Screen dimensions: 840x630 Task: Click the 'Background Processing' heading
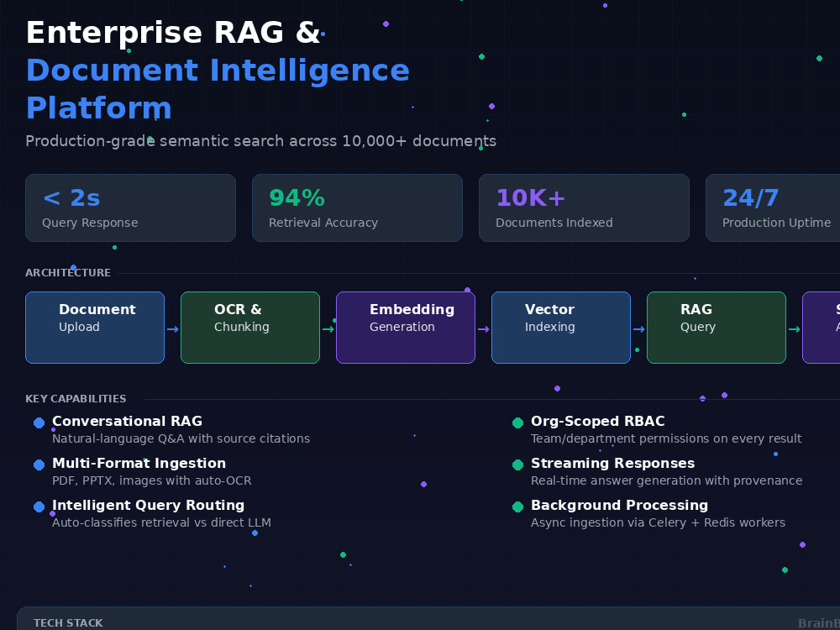pos(619,505)
